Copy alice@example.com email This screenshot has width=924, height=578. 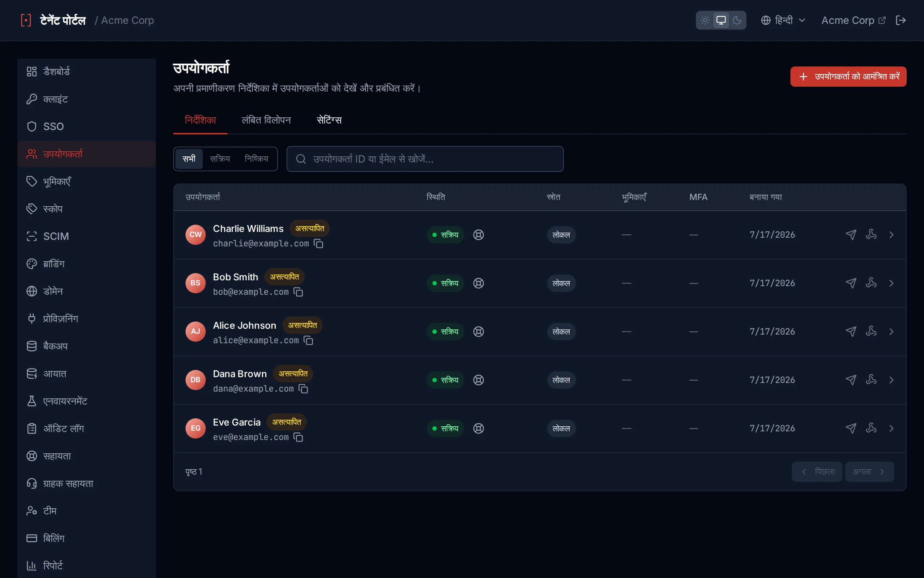pos(308,340)
